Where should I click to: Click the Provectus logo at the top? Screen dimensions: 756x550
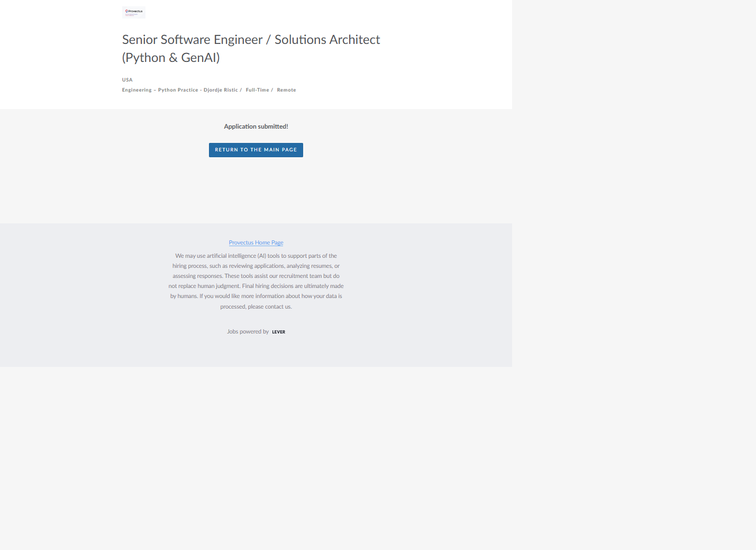click(x=134, y=12)
